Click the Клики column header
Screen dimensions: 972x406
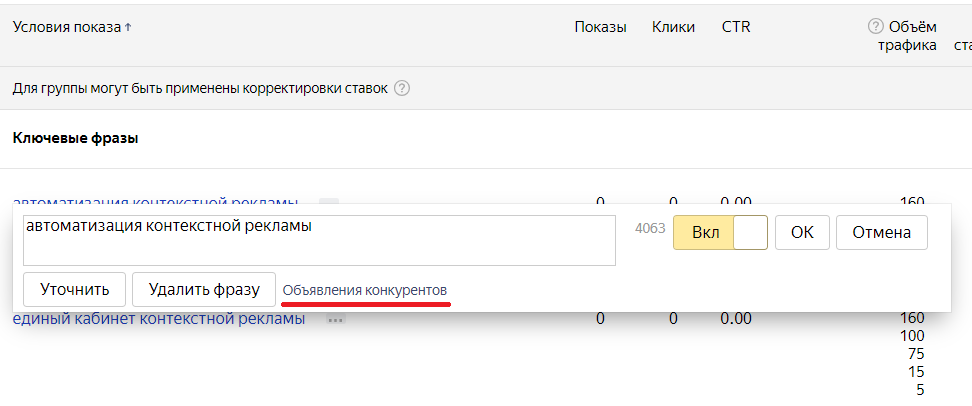(x=673, y=27)
